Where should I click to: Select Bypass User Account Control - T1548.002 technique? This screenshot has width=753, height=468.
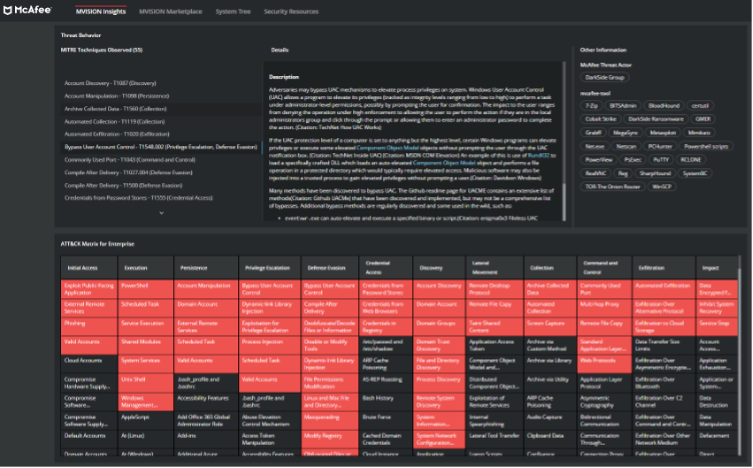(x=161, y=147)
